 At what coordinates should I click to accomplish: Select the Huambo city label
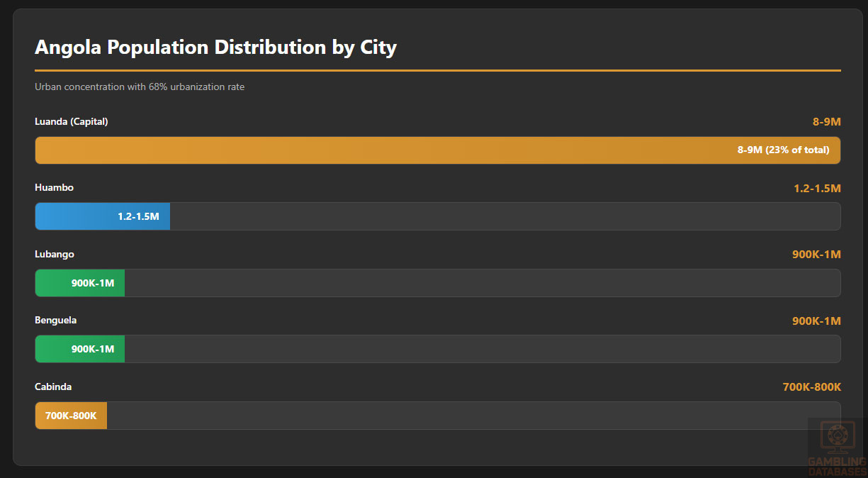(x=55, y=187)
